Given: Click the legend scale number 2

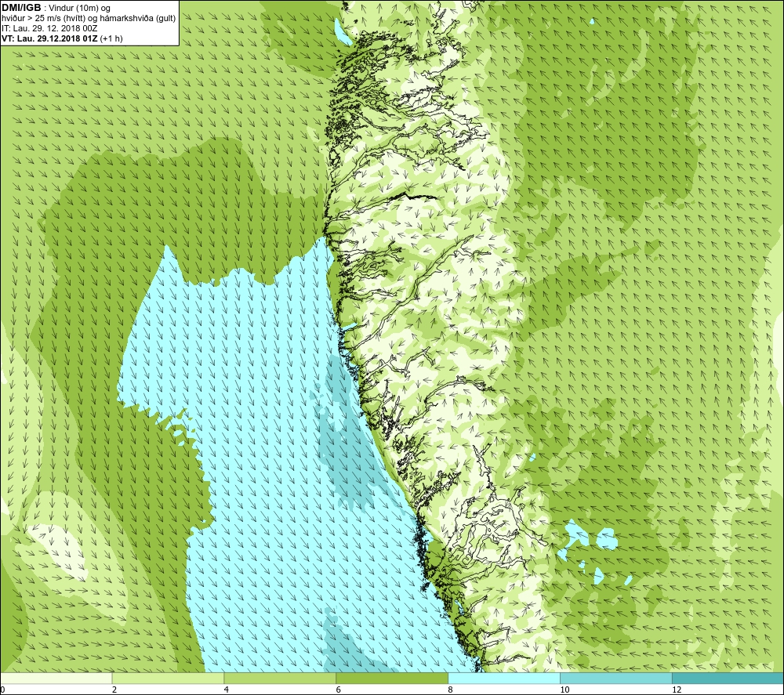Looking at the screenshot, I should 114,690.
